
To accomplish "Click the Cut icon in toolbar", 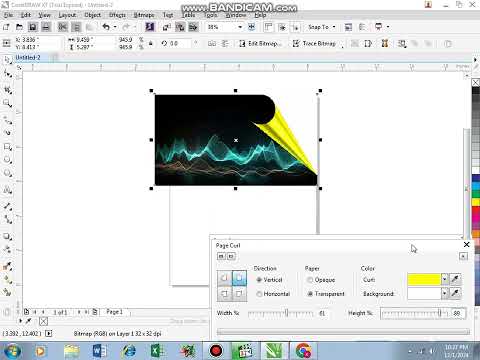I will [63, 27].
